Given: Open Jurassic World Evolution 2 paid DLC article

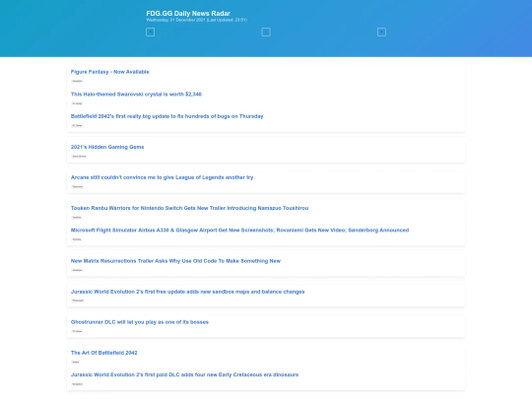Looking at the screenshot, I should 184,375.
